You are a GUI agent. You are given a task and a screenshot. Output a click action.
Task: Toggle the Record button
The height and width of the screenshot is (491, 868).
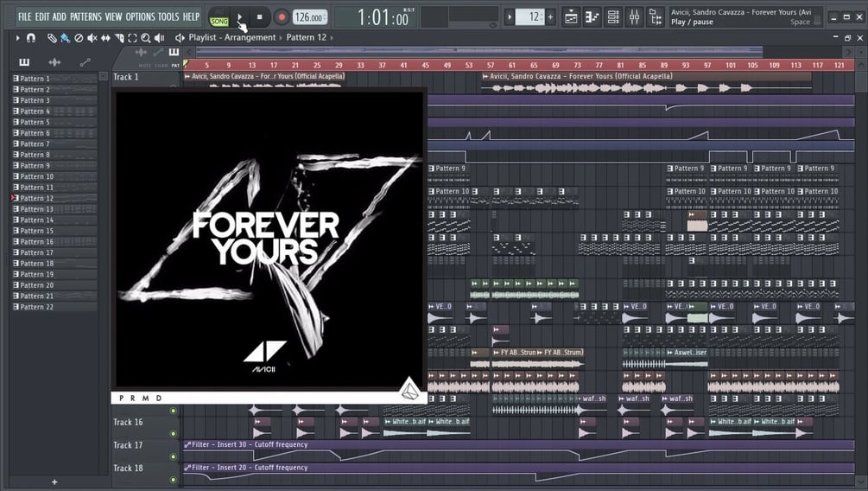coord(282,17)
